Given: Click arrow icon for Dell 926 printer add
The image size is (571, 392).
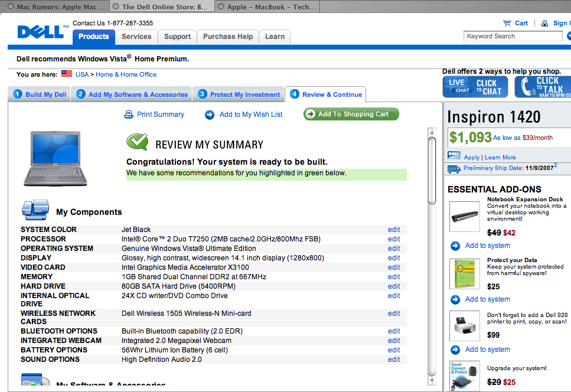Looking at the screenshot, I should [455, 349].
